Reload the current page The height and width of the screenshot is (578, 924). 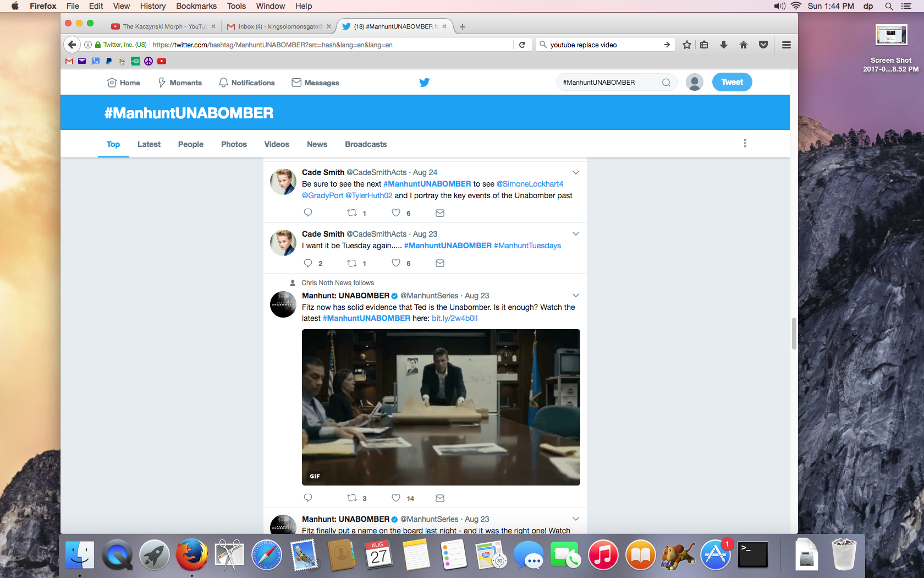[x=522, y=45]
